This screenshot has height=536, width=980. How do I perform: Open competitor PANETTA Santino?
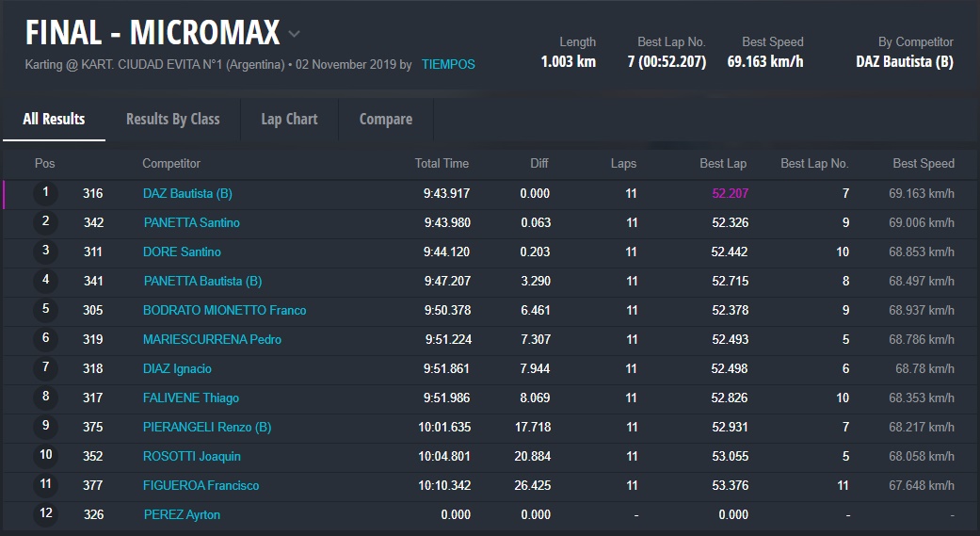click(191, 223)
